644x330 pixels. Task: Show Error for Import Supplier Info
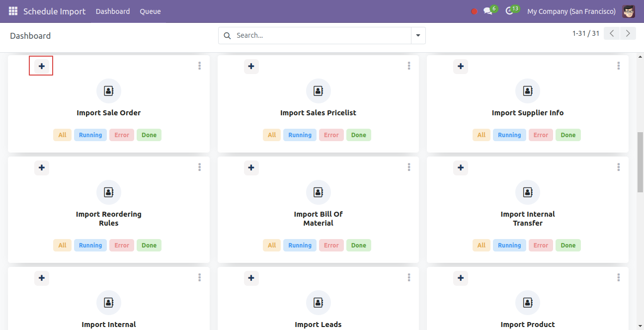pos(541,135)
